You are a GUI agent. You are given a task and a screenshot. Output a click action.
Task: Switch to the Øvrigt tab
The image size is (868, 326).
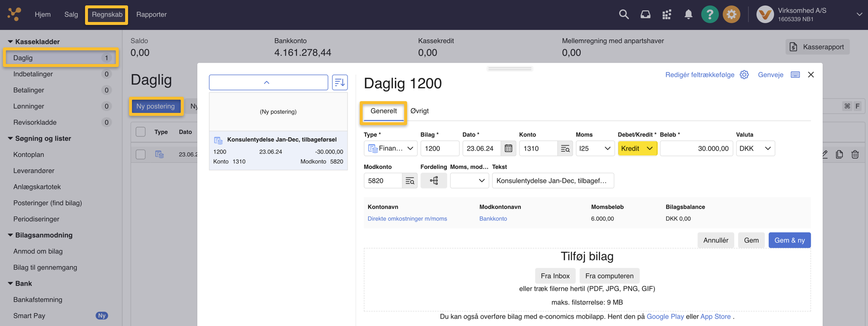point(419,111)
